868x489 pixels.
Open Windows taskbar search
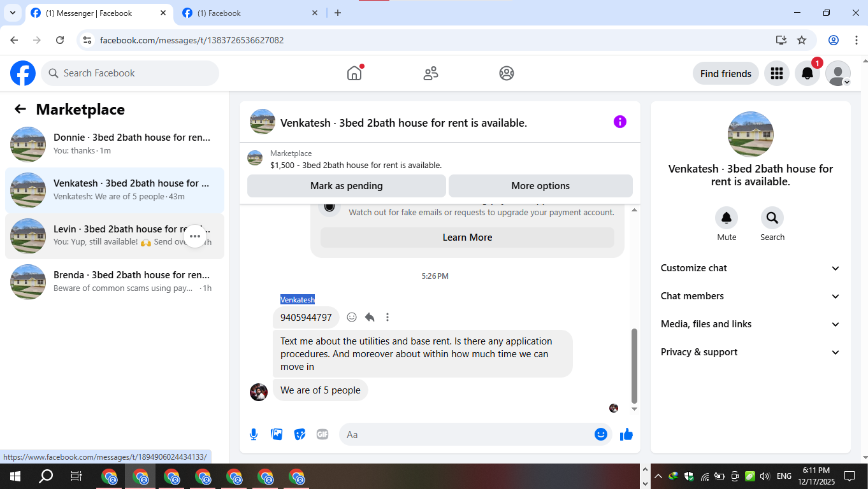[x=46, y=476]
